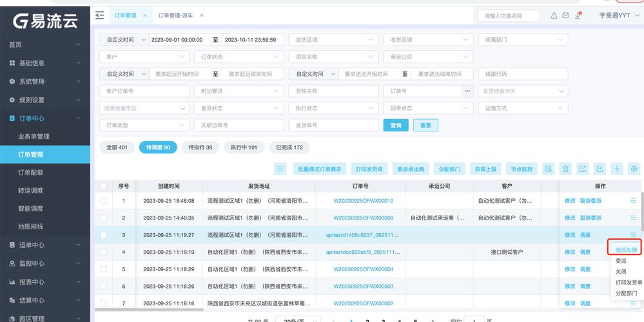Open column settings gear icon in table toolbar

(x=634, y=169)
